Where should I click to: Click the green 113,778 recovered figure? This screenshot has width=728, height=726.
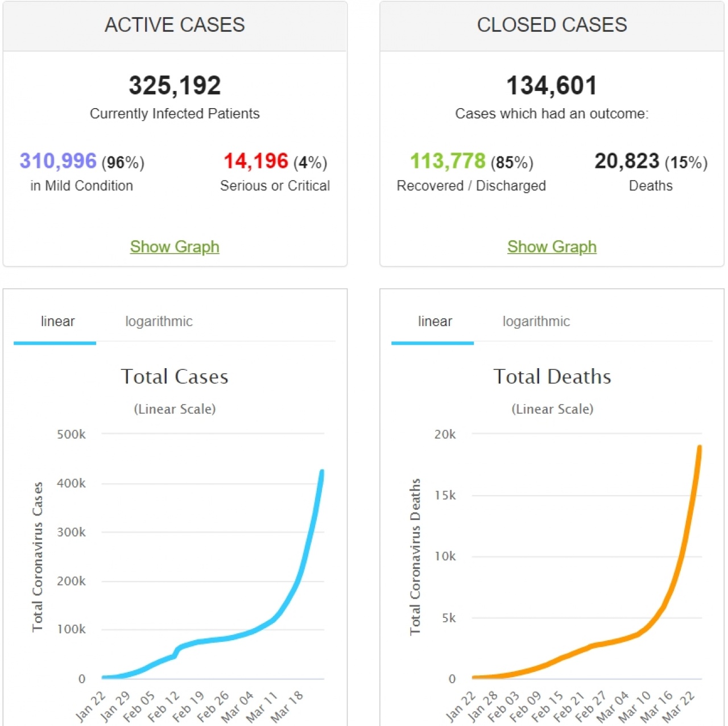tap(448, 161)
